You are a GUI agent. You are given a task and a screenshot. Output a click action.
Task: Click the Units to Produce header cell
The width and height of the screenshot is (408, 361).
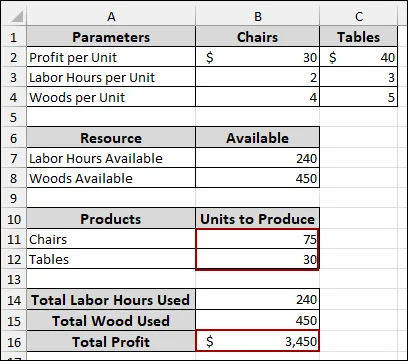[x=257, y=219]
